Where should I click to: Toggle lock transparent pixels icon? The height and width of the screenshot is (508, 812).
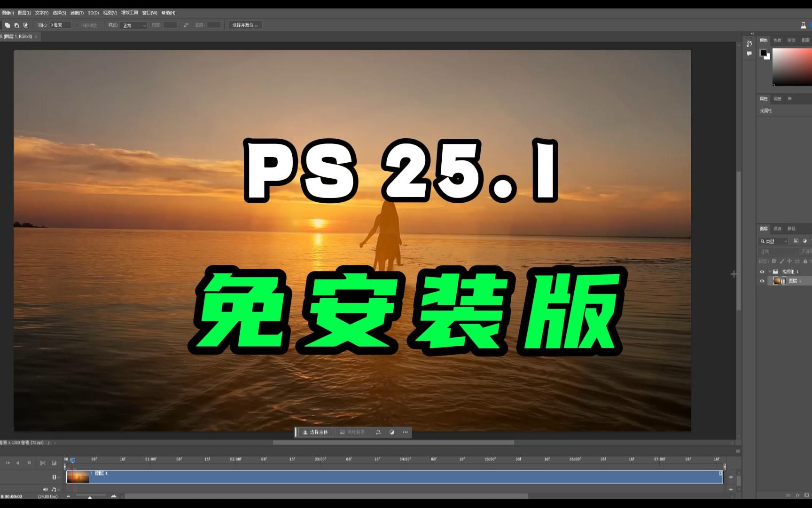point(774,261)
